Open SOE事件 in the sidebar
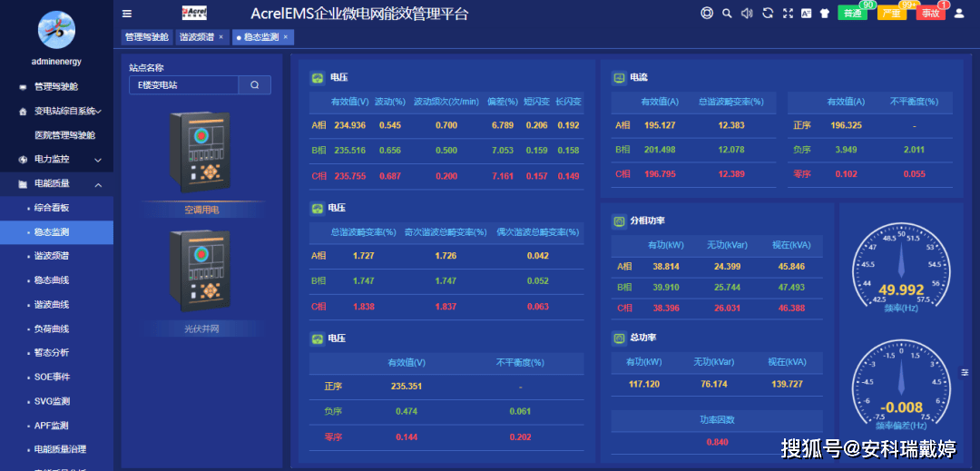 pyautogui.click(x=51, y=378)
